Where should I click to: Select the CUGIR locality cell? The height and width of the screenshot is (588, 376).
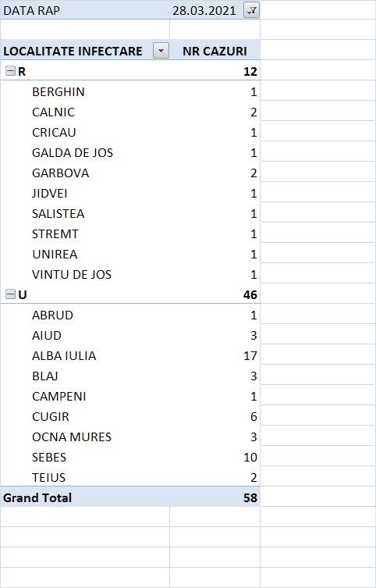(x=85, y=417)
